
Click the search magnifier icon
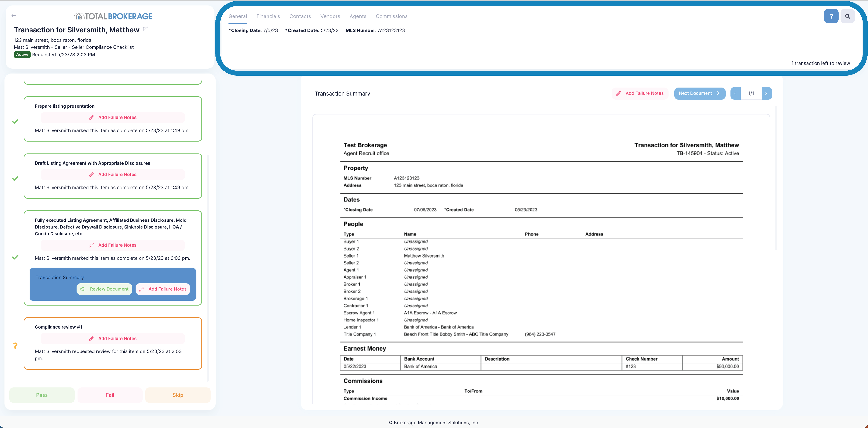point(847,16)
